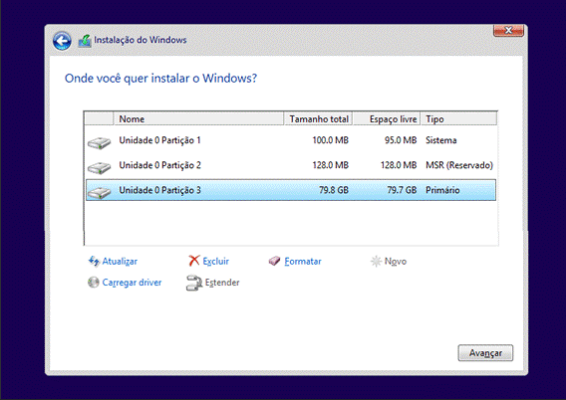The image size is (566, 400).
Task: Sort by Espaço livre column header
Action: point(387,119)
